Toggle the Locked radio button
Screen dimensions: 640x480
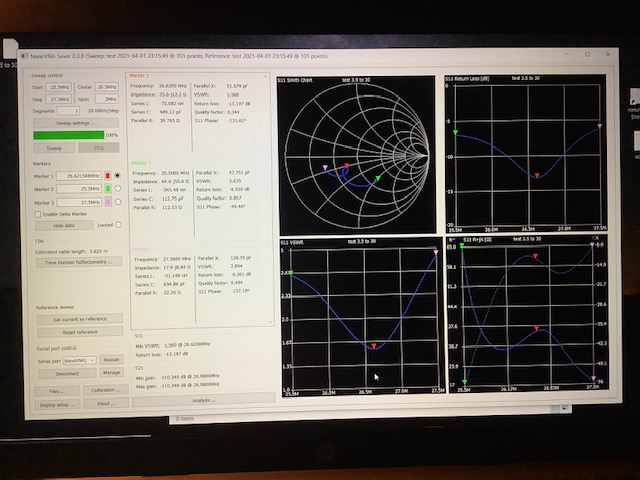[x=118, y=224]
